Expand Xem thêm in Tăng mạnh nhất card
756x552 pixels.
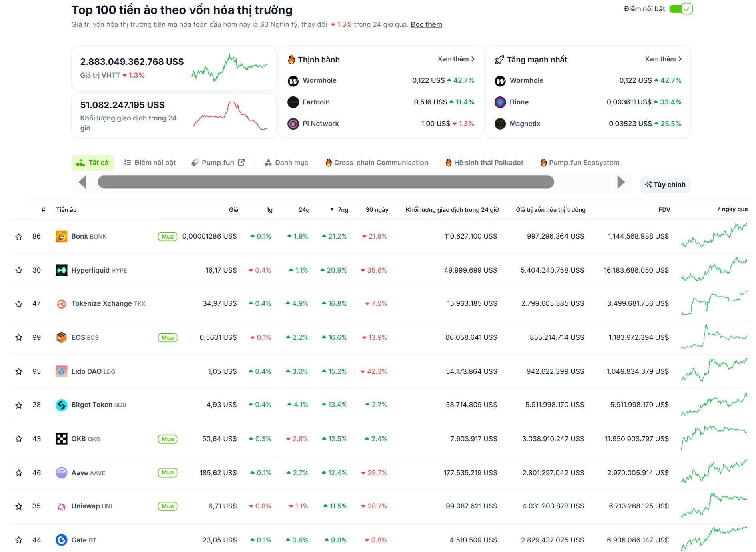click(663, 59)
